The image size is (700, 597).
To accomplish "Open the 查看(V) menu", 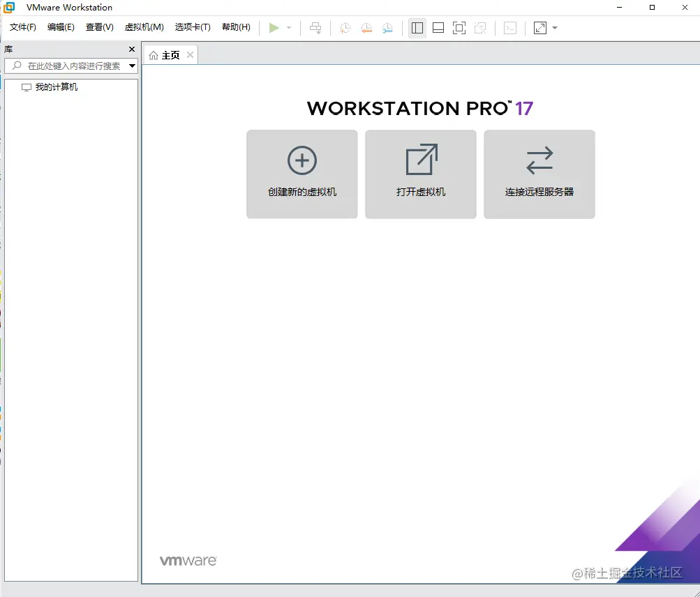I will [x=100, y=27].
